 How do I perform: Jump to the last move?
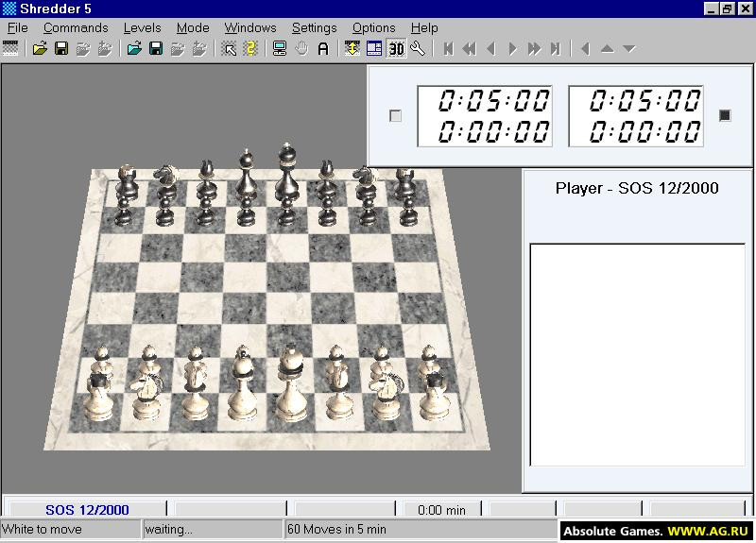(x=556, y=49)
